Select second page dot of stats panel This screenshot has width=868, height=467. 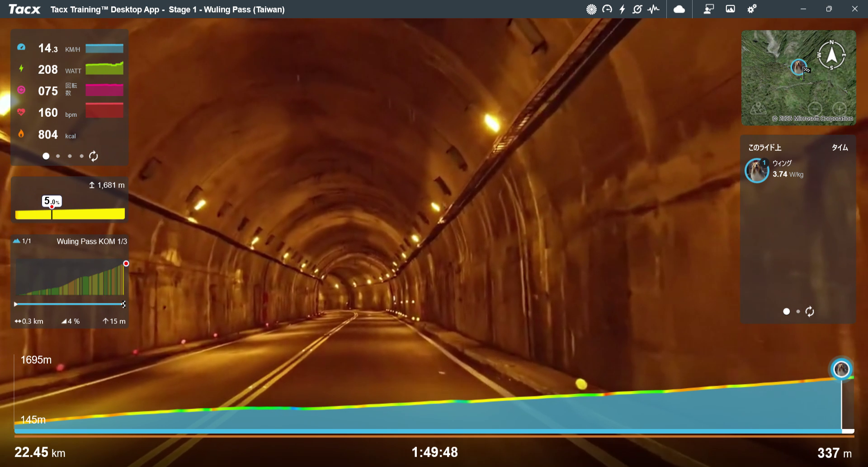(x=58, y=156)
